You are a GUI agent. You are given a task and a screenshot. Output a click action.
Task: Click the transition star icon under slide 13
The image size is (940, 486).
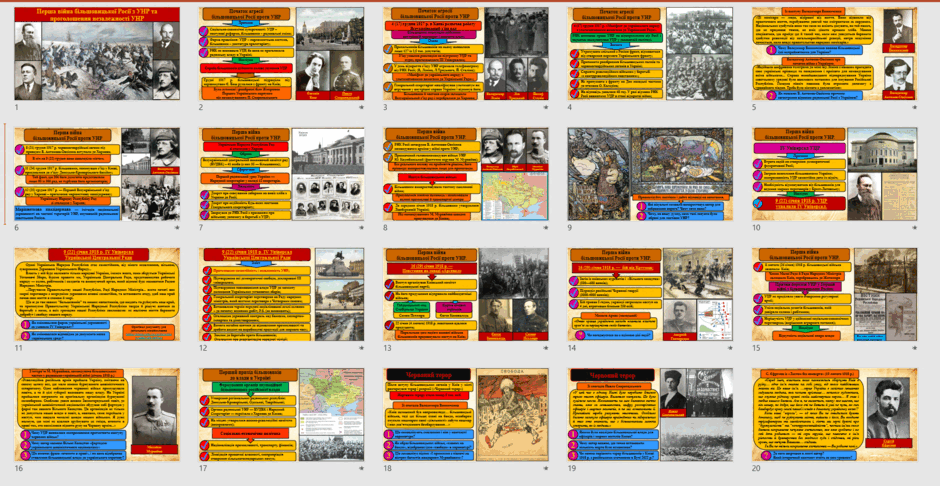pyautogui.click(x=546, y=348)
